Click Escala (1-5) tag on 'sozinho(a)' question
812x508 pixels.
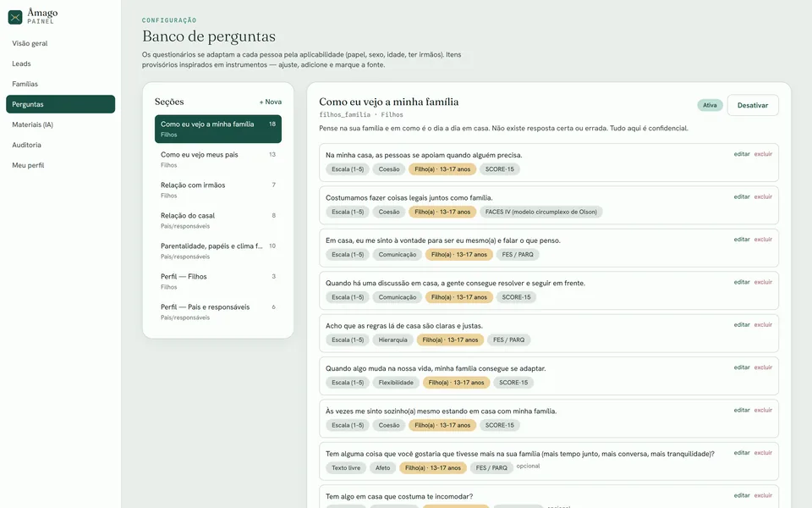point(348,426)
